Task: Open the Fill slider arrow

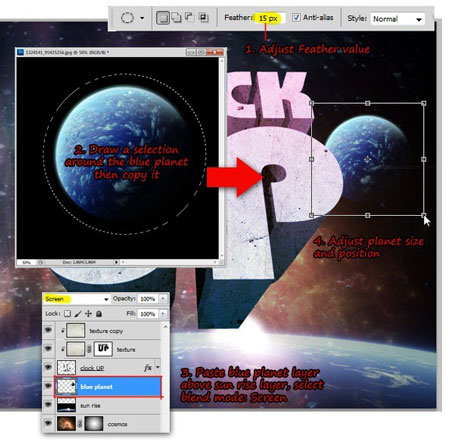Action: click(x=163, y=314)
